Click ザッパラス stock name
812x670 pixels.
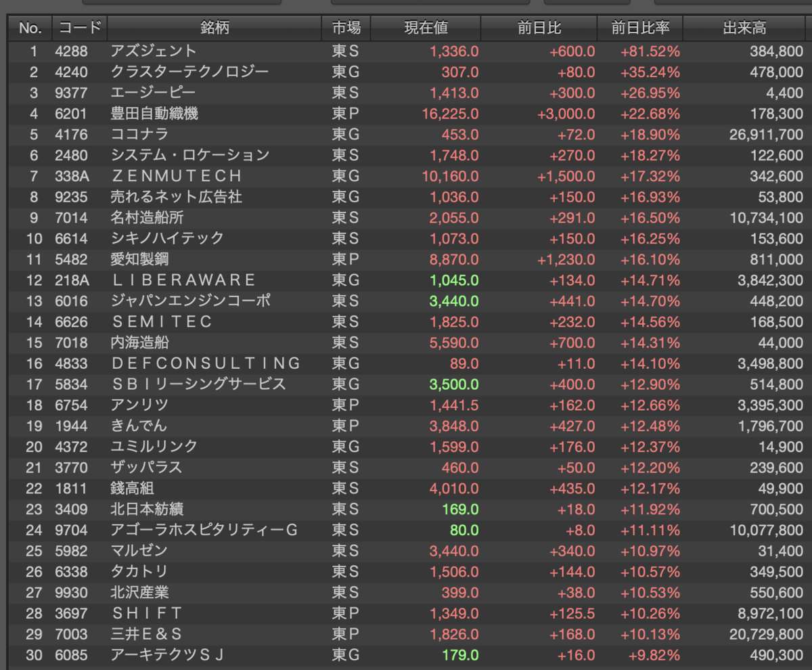pos(146,468)
